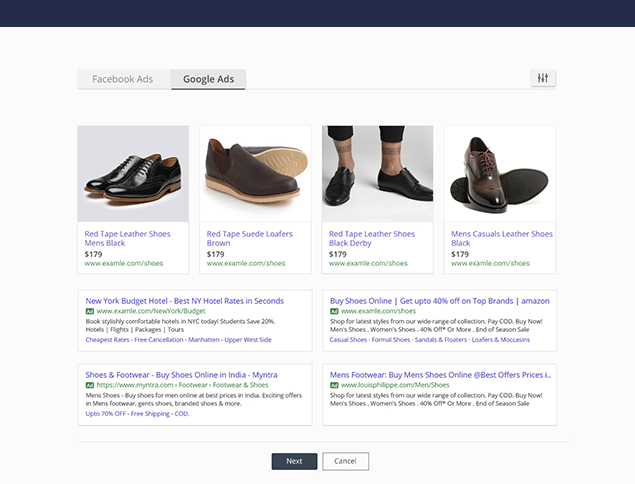635x484 pixels.
Task: Open the Sandals & Floaters sitelink
Action: [441, 340]
